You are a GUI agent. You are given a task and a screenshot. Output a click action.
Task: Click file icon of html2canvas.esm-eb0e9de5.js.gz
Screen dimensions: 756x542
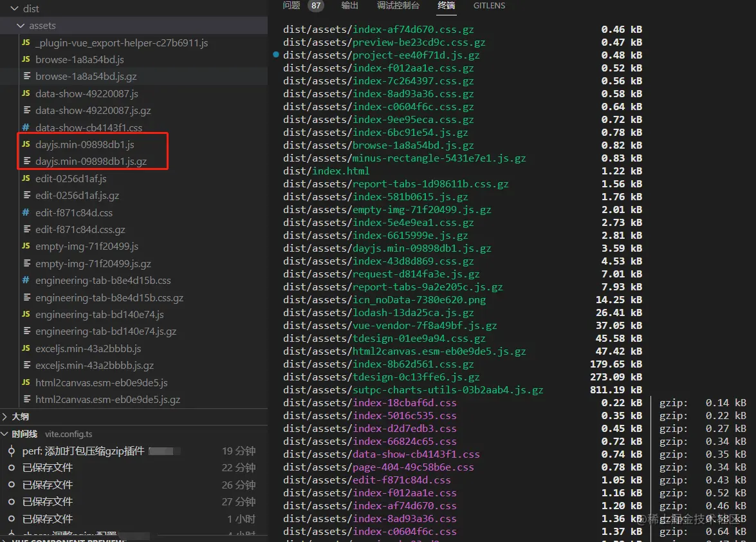coord(26,399)
